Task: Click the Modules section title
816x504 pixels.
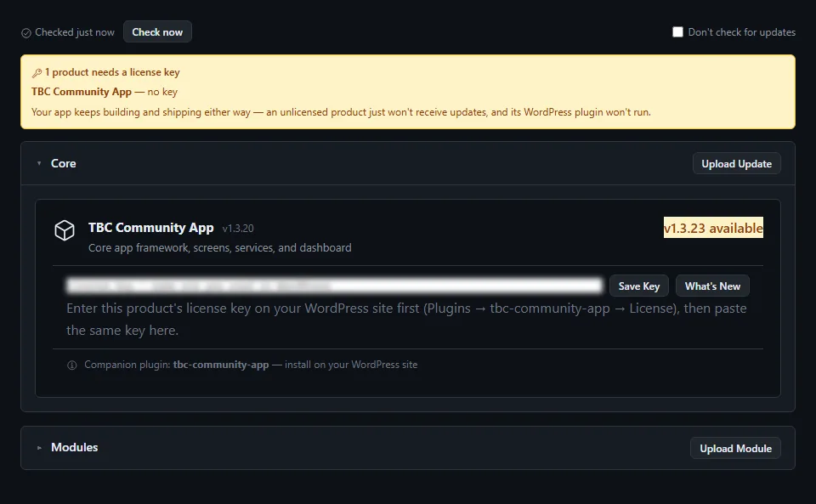Action: [75, 447]
